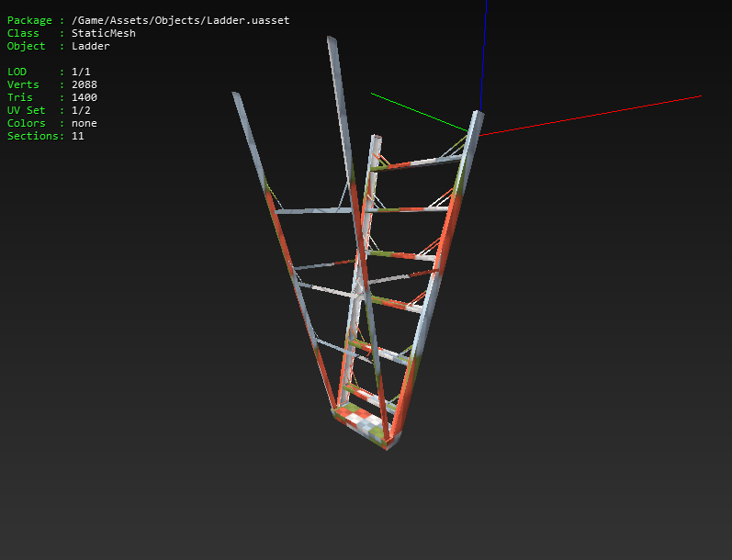Click the Tris label

point(19,97)
